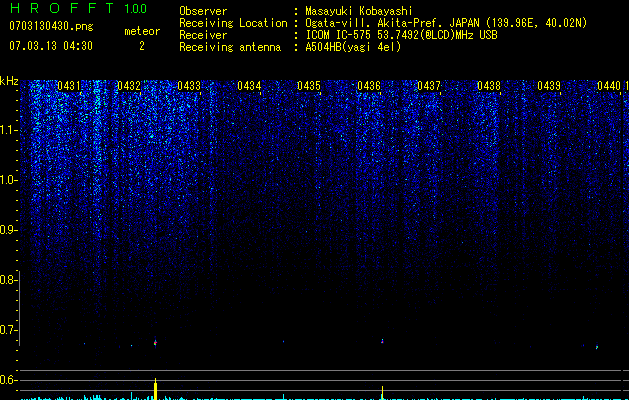Click the 1.0 kHz axis label
This screenshot has height=400, width=629.
9,180
